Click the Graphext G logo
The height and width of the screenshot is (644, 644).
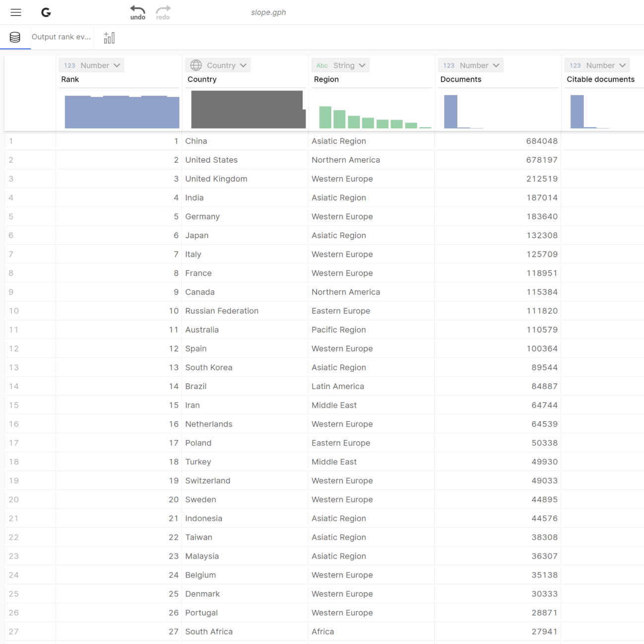pyautogui.click(x=46, y=12)
